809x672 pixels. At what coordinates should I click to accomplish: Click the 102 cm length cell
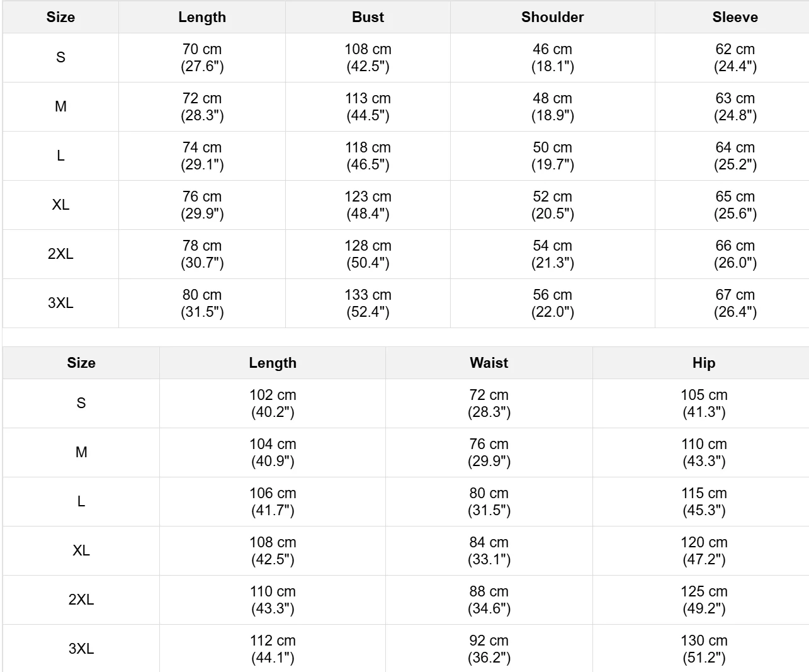click(x=272, y=403)
